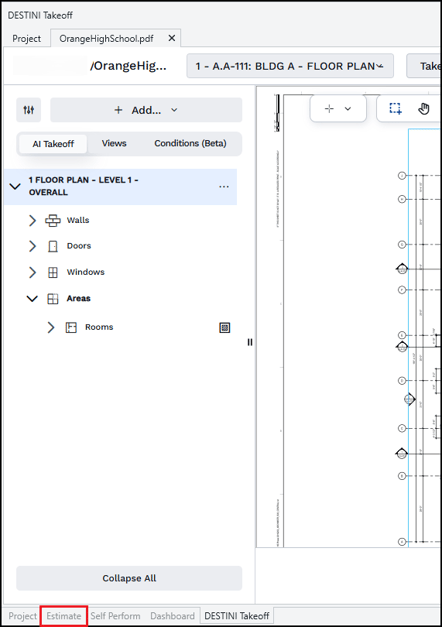Image resolution: width=442 pixels, height=627 pixels.
Task: Activate the pan hand tool
Action: (424, 108)
